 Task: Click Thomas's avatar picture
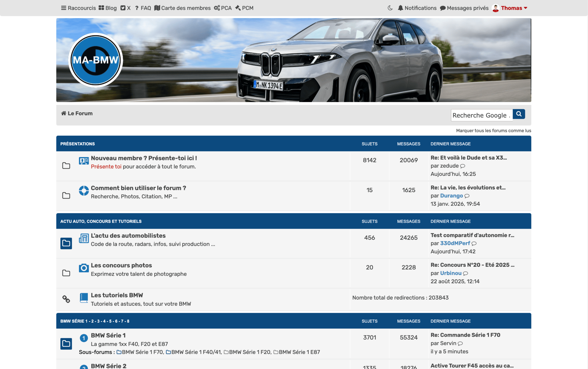tap(496, 8)
